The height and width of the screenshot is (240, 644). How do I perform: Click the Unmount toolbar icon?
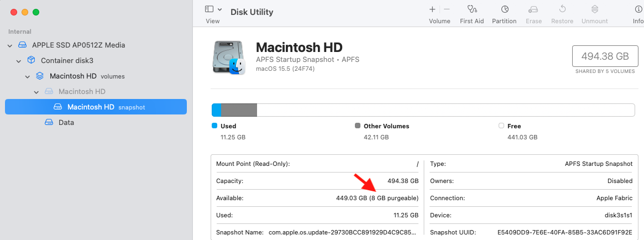pos(594,9)
